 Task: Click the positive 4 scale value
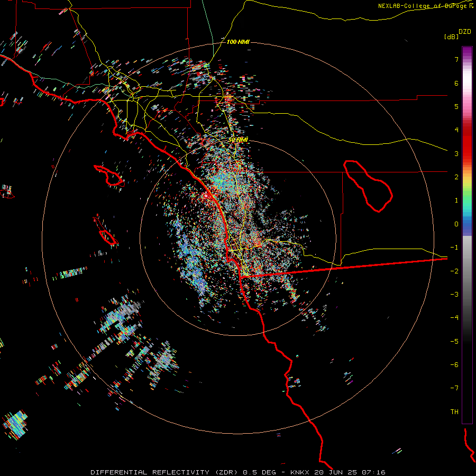tap(456, 130)
